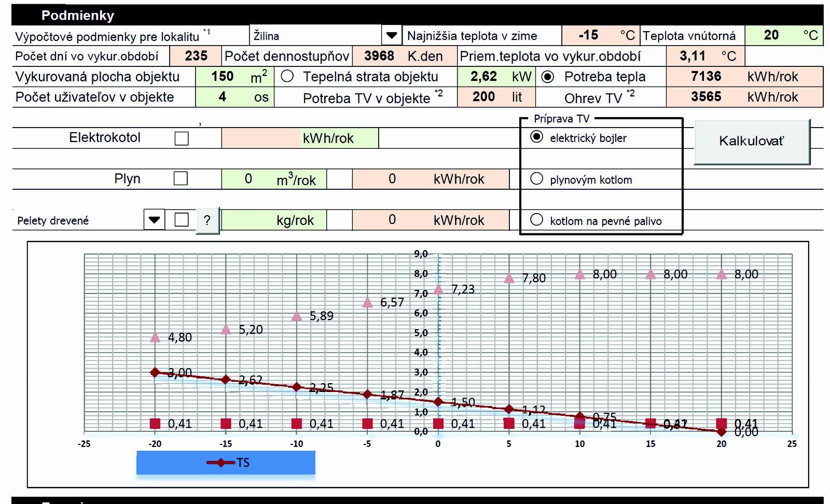Click the Teplota vnútorná value 20
This screenshot has height=504, width=830.
(771, 35)
